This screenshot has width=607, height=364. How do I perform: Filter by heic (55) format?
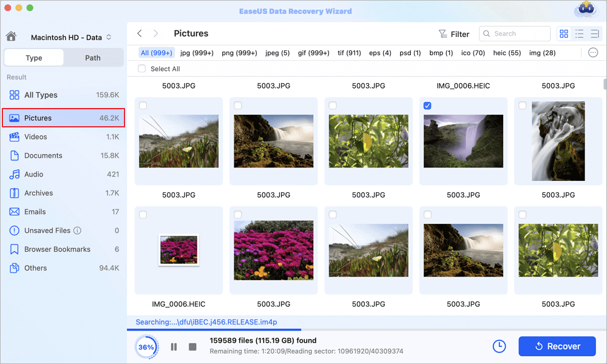pyautogui.click(x=507, y=53)
